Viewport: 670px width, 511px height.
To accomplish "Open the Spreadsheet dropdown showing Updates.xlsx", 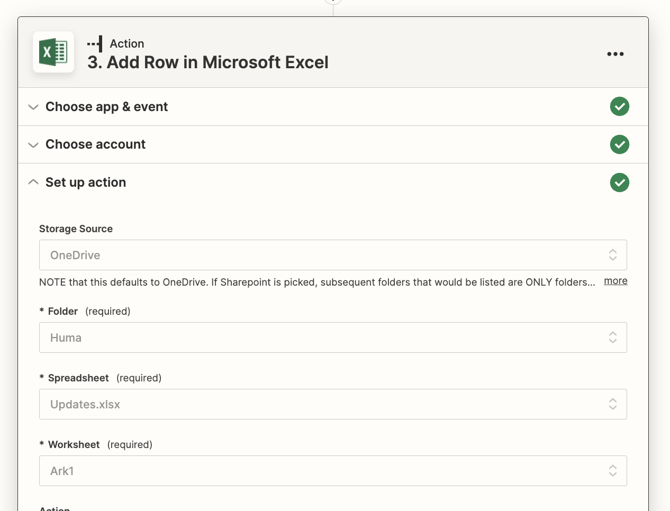I will tap(333, 404).
